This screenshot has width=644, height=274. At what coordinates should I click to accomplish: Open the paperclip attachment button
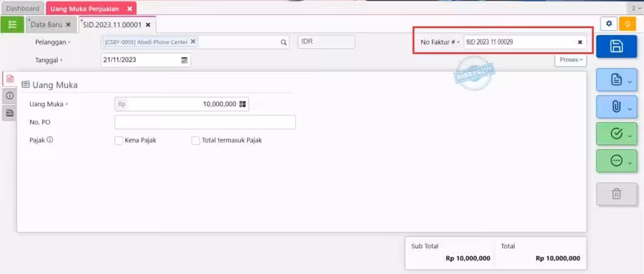pyautogui.click(x=616, y=107)
